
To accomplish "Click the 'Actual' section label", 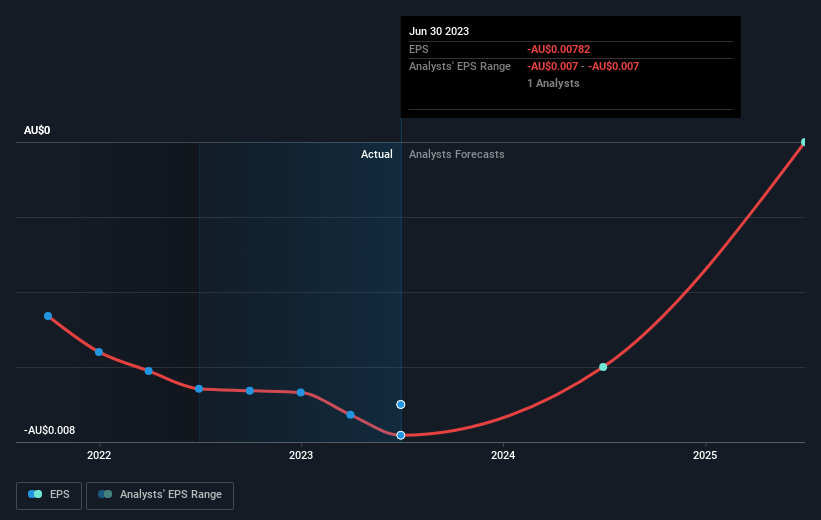I will (x=376, y=154).
